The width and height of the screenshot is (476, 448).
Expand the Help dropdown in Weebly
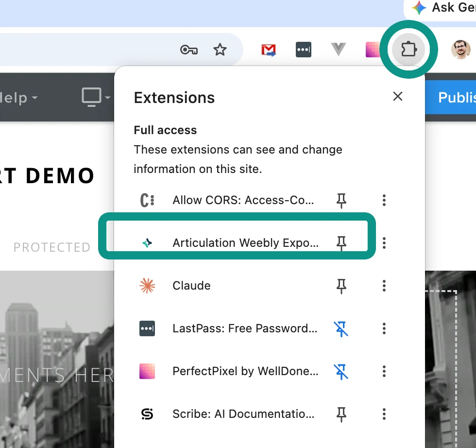tap(18, 98)
